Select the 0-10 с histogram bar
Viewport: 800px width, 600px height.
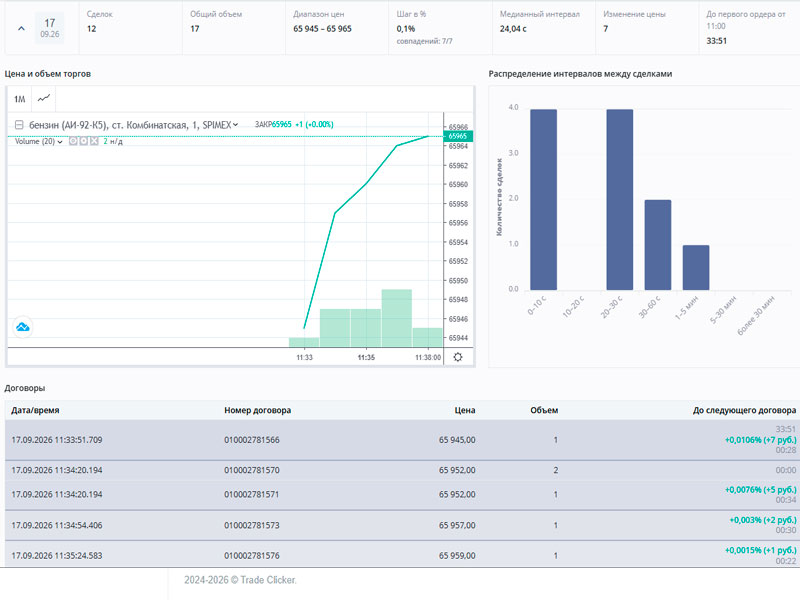543,199
